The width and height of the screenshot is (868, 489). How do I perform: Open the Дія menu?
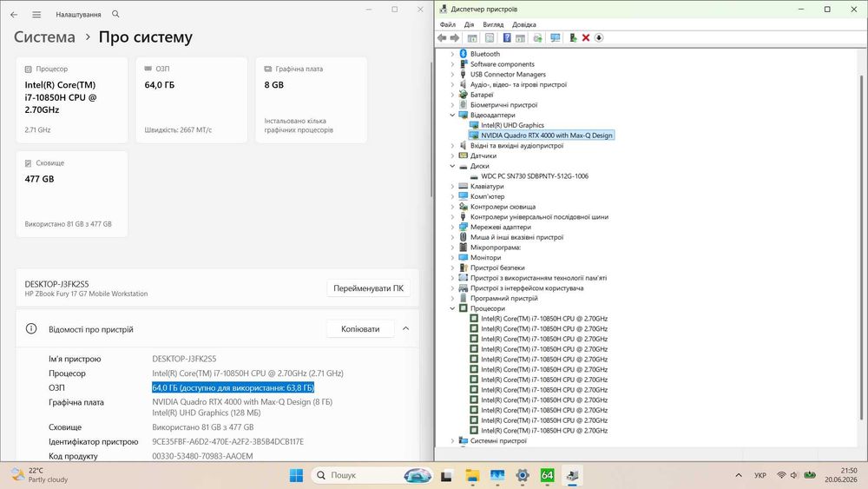click(470, 24)
